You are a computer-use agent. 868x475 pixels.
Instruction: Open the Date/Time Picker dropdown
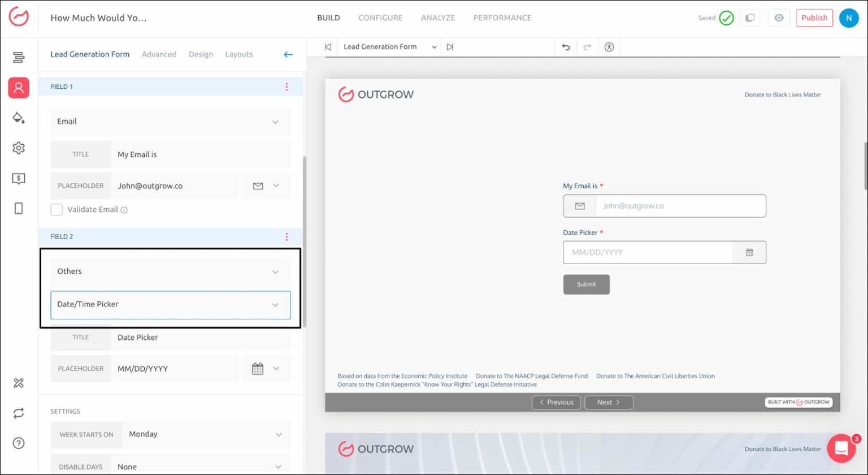coord(171,305)
